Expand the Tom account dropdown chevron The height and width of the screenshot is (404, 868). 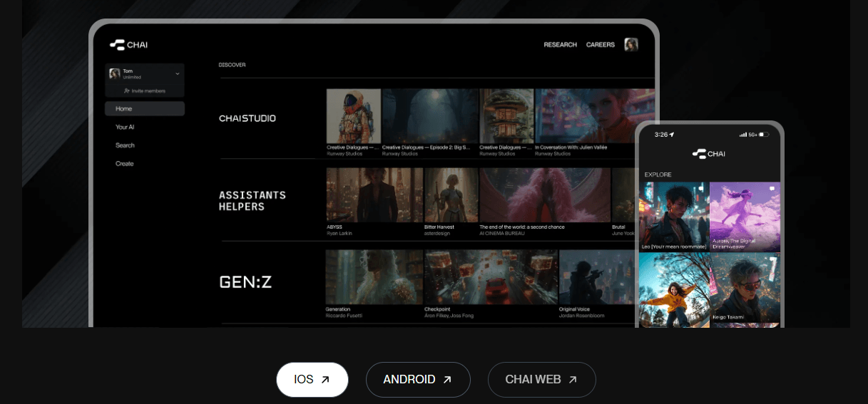pyautogui.click(x=177, y=73)
